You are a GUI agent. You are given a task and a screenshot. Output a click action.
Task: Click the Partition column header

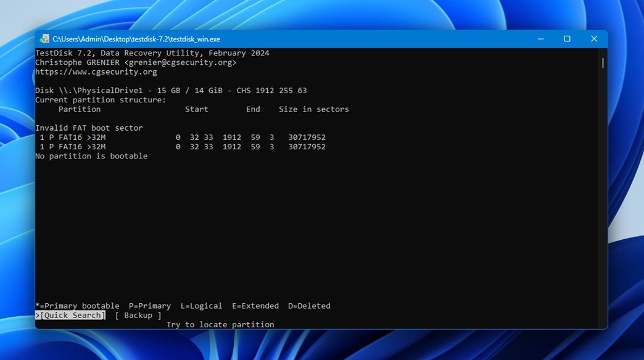80,109
